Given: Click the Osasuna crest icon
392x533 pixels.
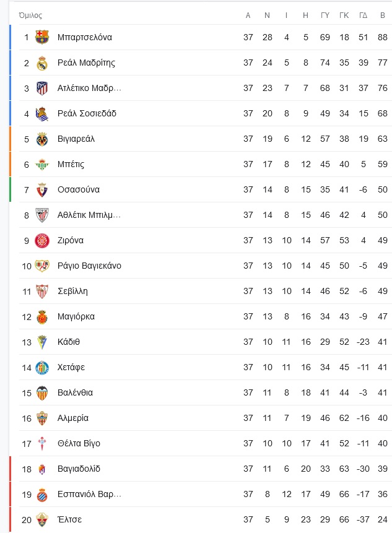Looking at the screenshot, I should [42, 189].
